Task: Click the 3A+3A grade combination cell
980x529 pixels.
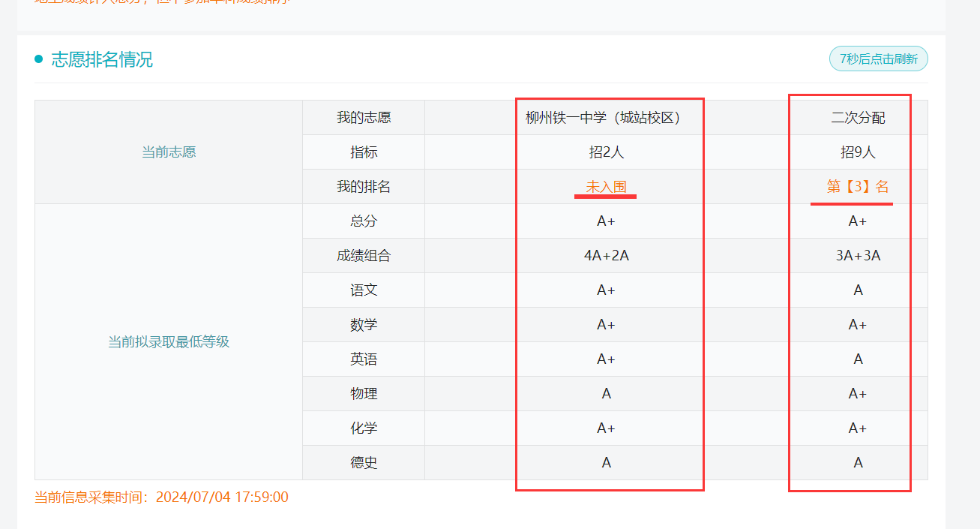Action: pos(858,256)
